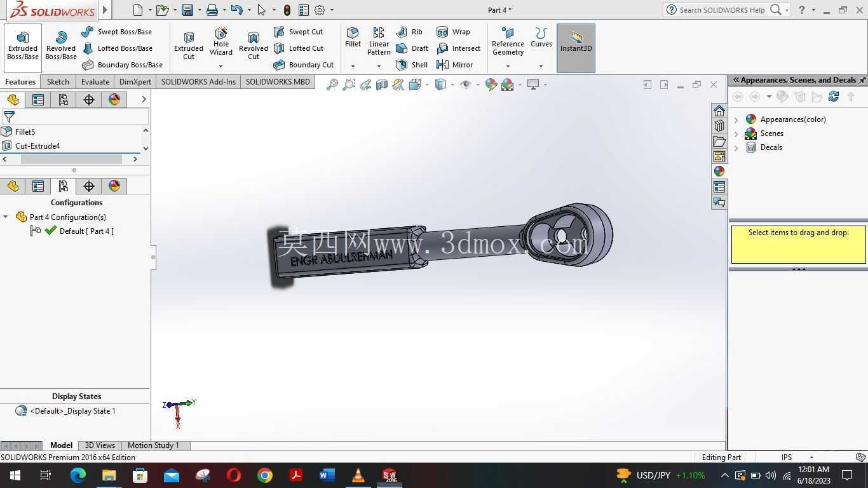Choose the Boundary Cut feature
The width and height of the screenshot is (868, 488).
303,65
